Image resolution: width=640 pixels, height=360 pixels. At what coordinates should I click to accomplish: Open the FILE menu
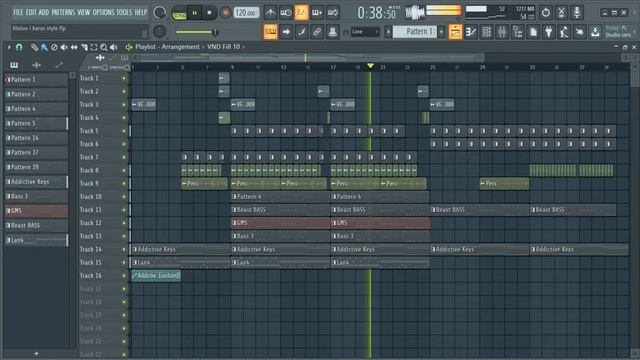click(18, 12)
